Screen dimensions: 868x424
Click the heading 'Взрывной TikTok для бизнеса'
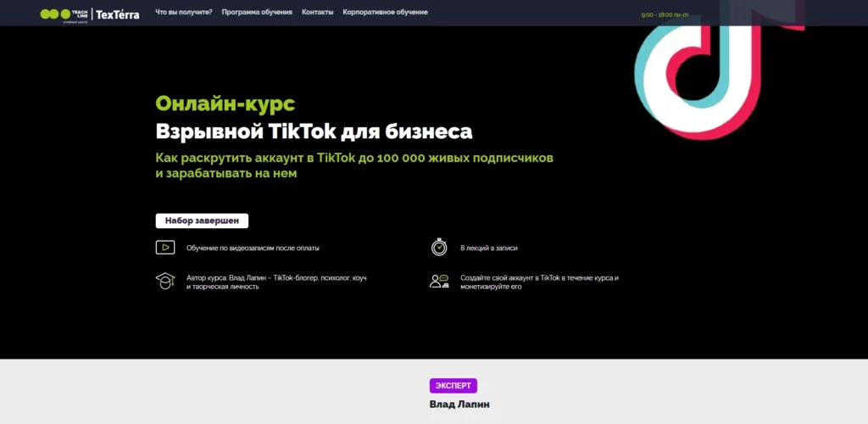[314, 131]
